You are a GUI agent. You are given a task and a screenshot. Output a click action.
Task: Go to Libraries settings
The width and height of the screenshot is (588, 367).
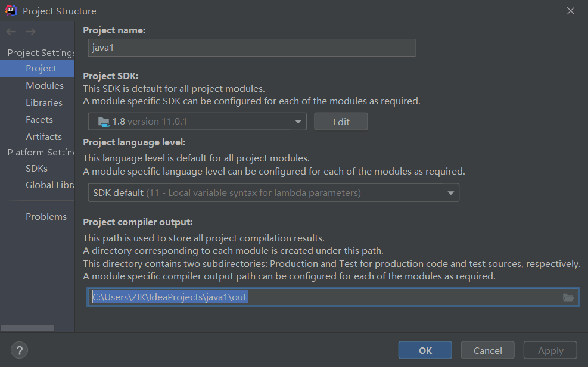[x=44, y=102]
